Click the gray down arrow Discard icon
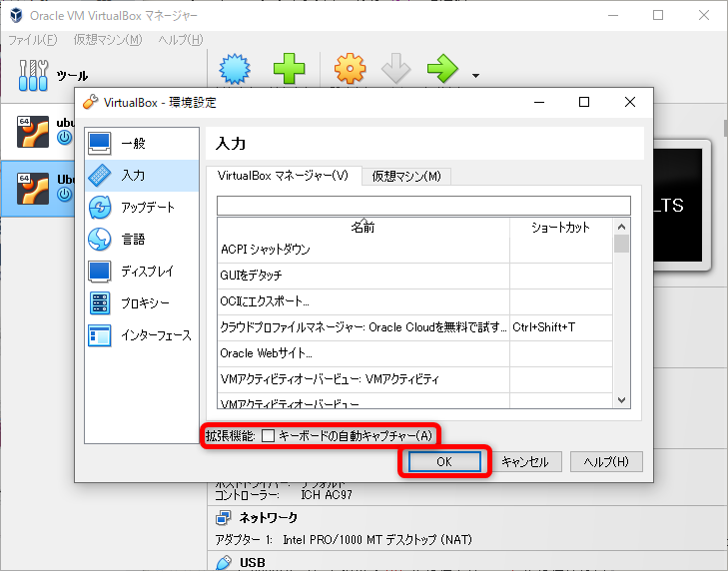 [x=396, y=69]
